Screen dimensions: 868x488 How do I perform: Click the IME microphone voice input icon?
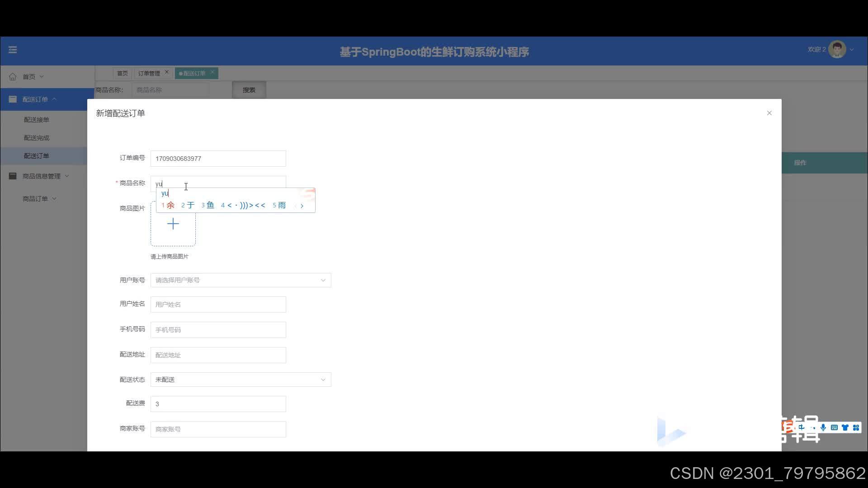[x=823, y=427]
